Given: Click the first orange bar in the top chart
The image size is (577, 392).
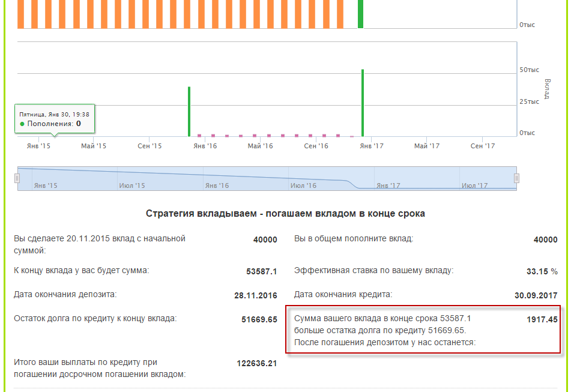Looking at the screenshot, I should [x=20, y=14].
